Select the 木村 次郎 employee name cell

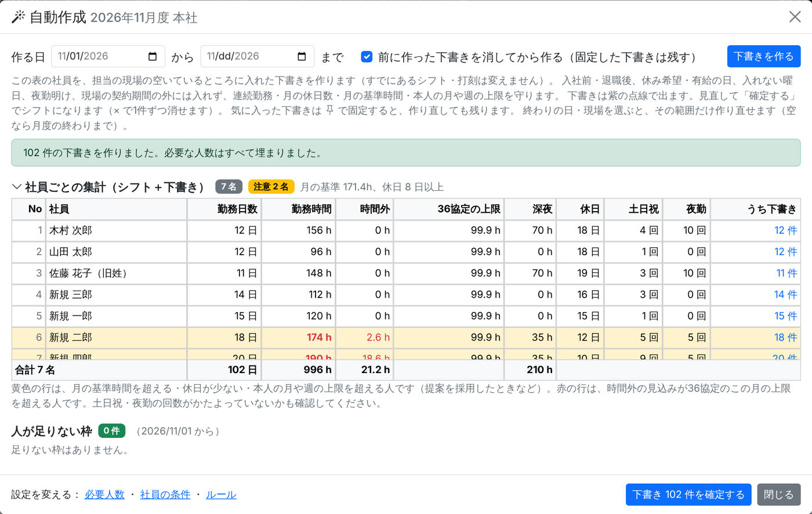click(117, 231)
